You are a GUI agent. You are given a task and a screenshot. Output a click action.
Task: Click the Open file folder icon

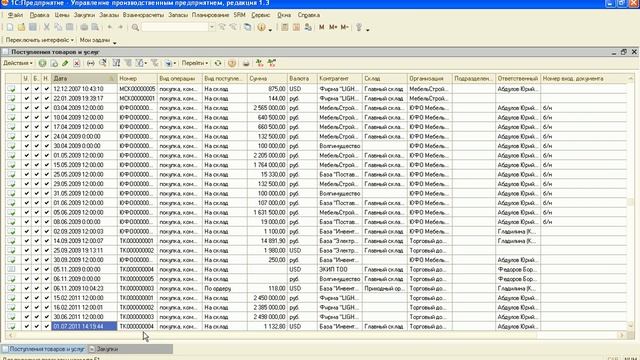click(21, 27)
